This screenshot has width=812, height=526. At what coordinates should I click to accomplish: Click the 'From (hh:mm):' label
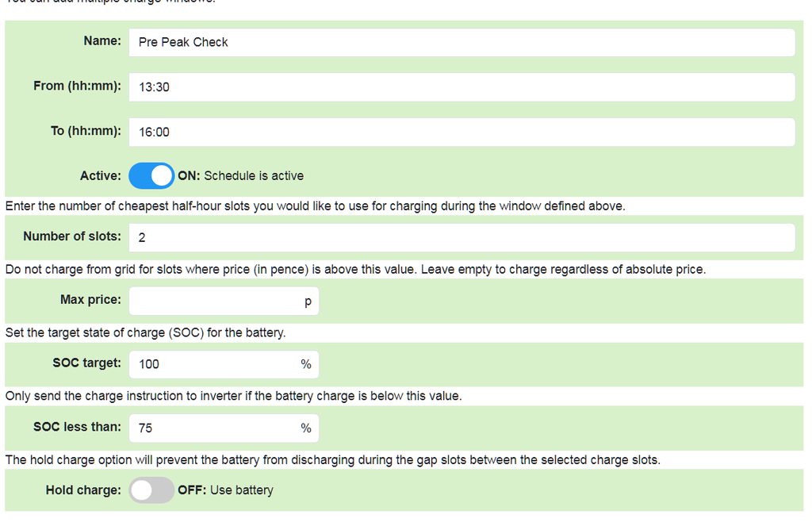pyautogui.click(x=77, y=86)
